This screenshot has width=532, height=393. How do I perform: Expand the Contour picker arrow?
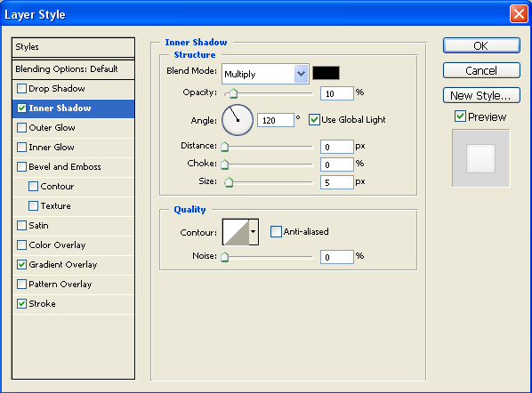pos(254,232)
